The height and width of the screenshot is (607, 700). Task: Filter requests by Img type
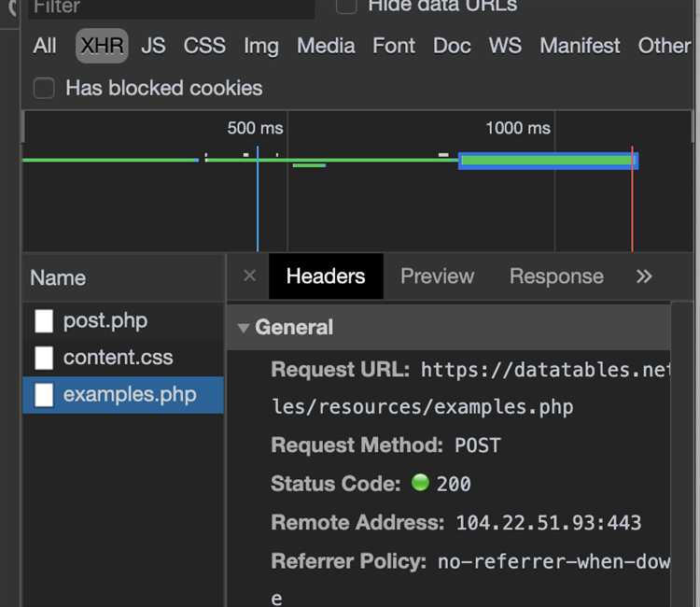(x=261, y=47)
